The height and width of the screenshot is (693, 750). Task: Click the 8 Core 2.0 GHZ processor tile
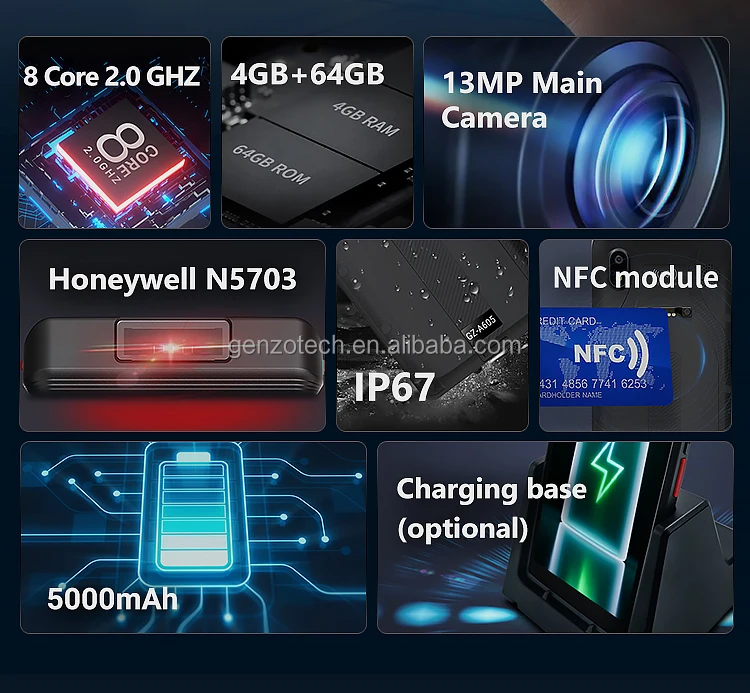[114, 132]
